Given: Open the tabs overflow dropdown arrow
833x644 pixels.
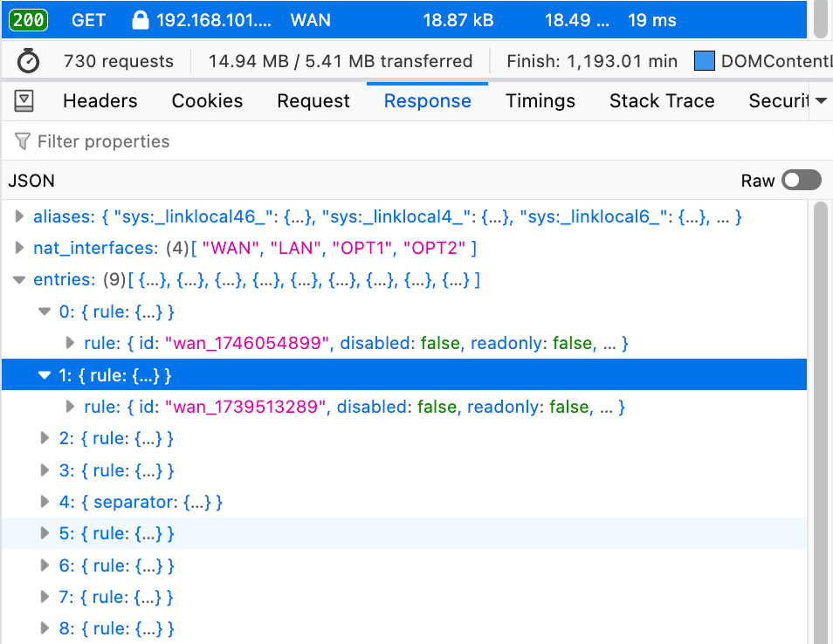Looking at the screenshot, I should coord(821,101).
